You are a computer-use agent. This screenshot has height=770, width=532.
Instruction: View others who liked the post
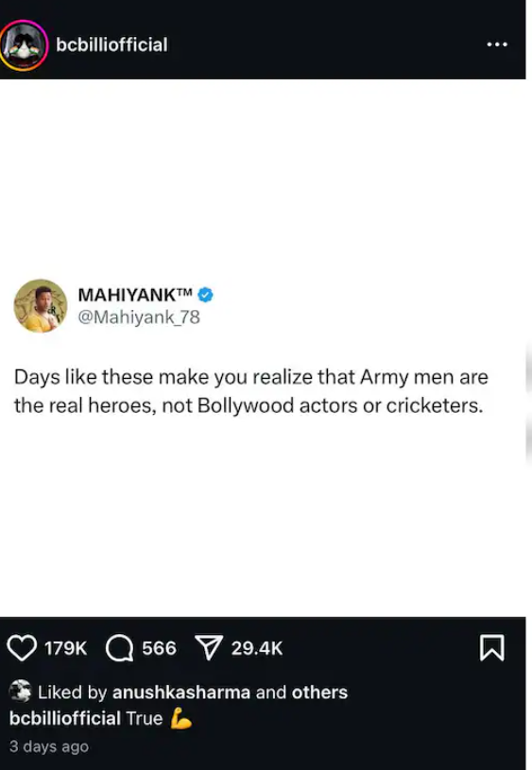(x=319, y=692)
